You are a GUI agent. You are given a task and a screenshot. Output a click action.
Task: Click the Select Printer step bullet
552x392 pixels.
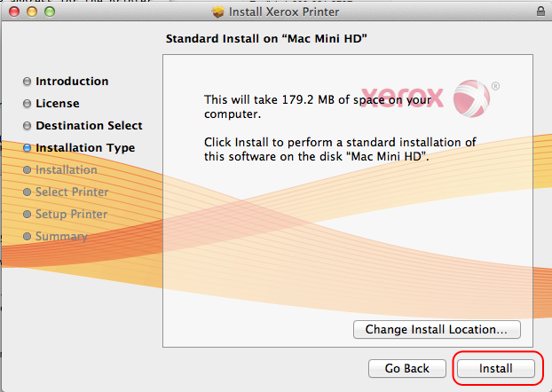tap(28, 192)
